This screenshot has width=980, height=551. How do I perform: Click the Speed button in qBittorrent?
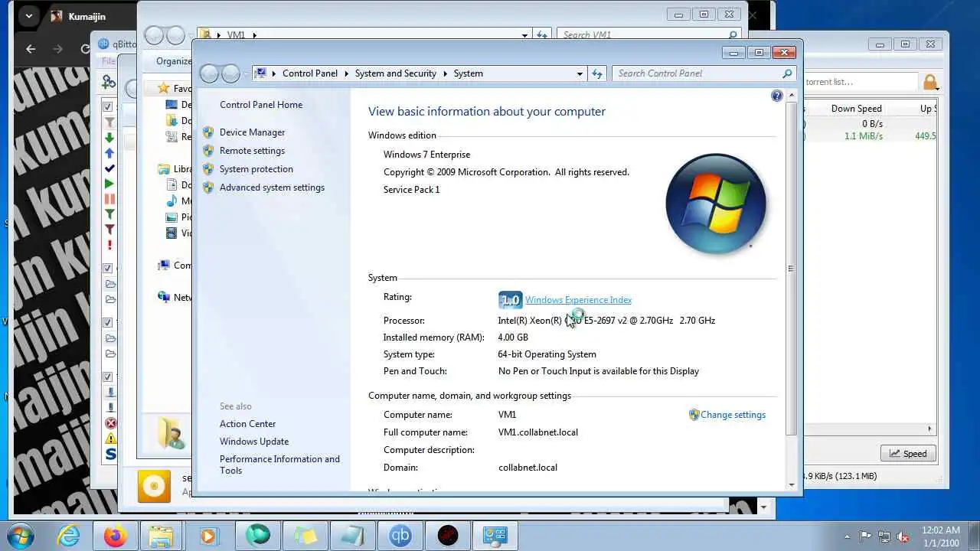(x=908, y=454)
